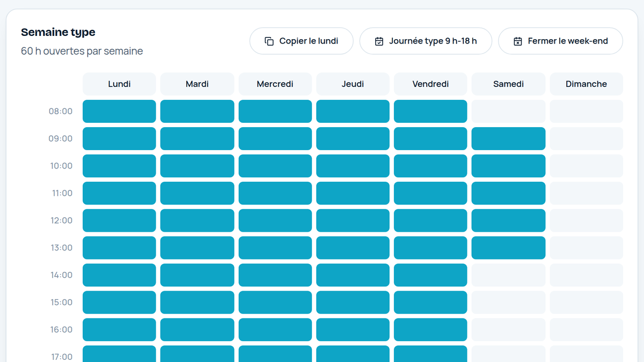
Task: Toggle the Vendredi 16:00 slot
Action: click(x=430, y=330)
